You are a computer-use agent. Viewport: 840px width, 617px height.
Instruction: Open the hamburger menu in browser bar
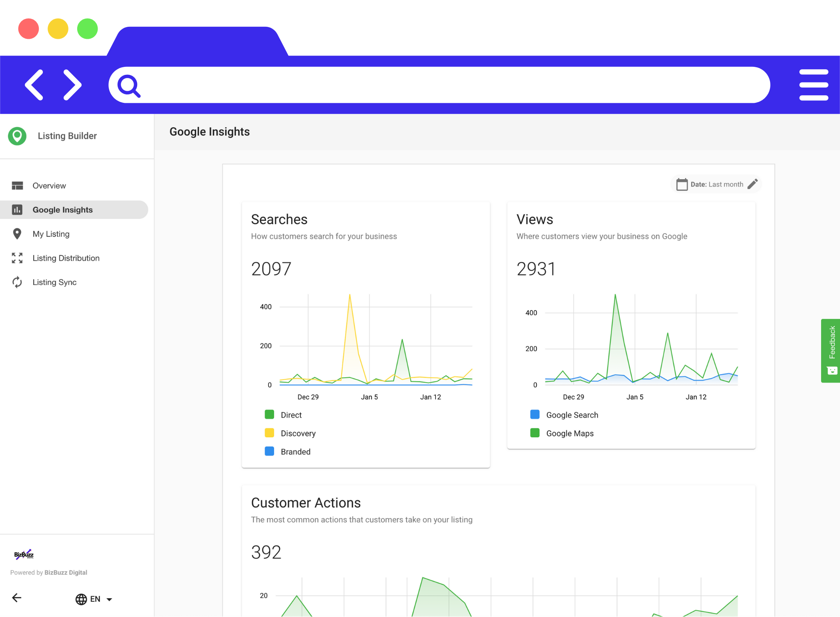(814, 85)
